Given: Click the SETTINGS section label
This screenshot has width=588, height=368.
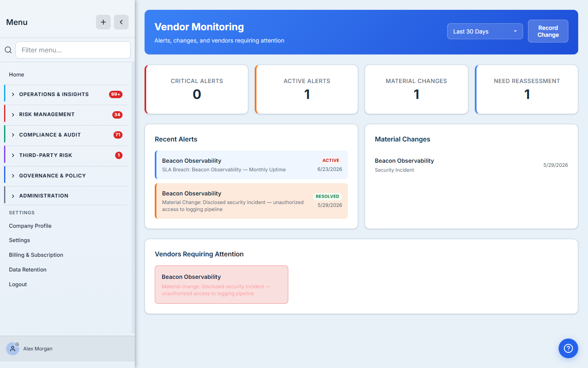Looking at the screenshot, I should tap(22, 213).
